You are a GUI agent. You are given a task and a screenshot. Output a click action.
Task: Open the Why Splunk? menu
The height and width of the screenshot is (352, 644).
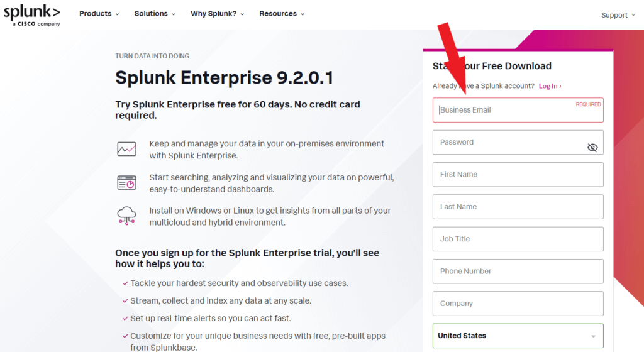tap(217, 14)
